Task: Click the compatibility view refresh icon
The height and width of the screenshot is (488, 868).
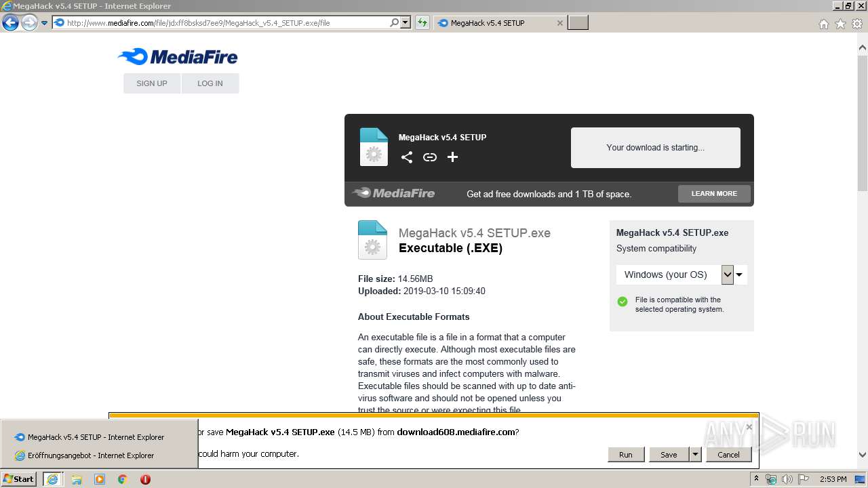Action: tap(422, 23)
